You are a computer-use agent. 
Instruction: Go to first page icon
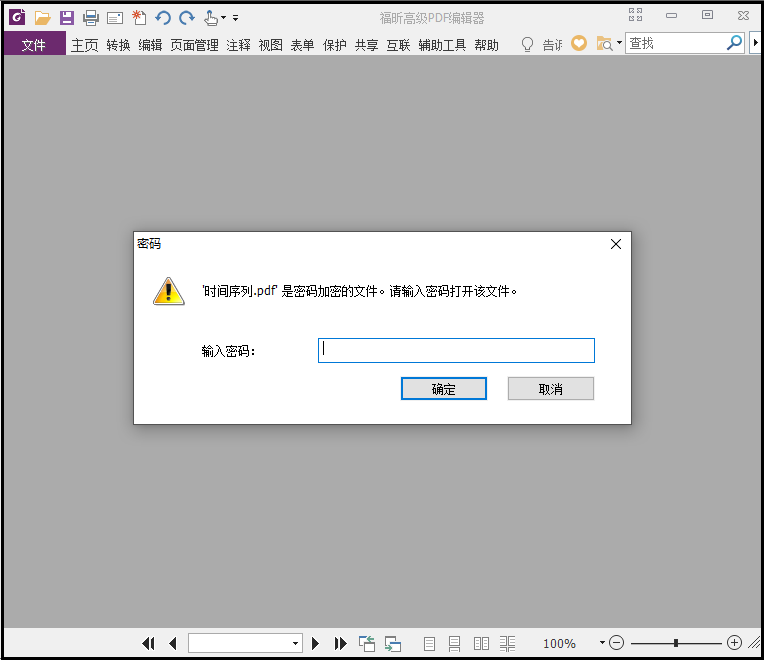tap(148, 643)
